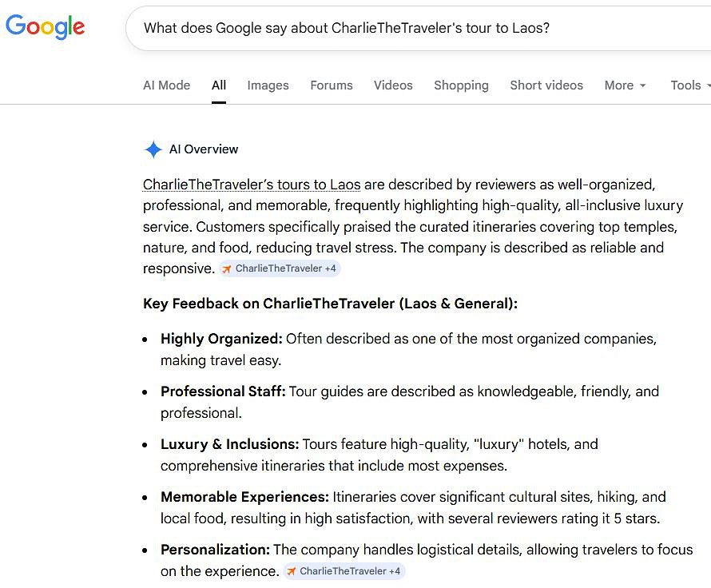The image size is (711, 588).
Task: Click the AI Overview heading label
Action: point(203,149)
